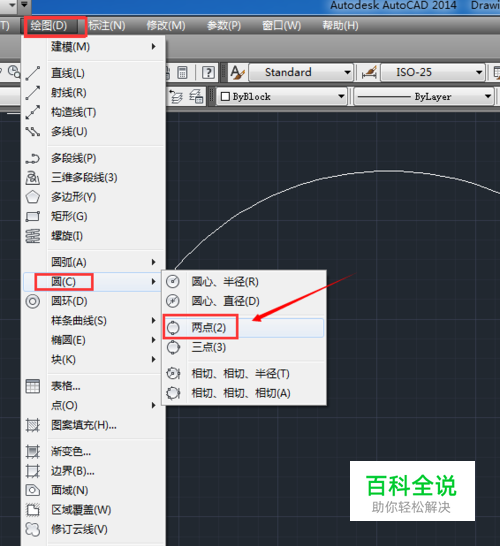The image size is (500, 546).
Task: Open the Help (帮助) menu
Action: coord(340,26)
